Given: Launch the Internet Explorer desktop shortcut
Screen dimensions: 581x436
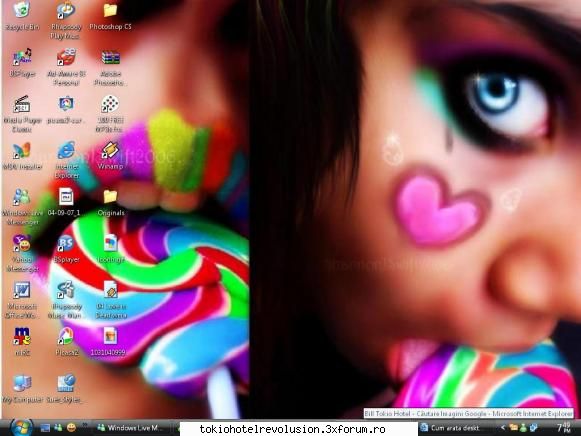Looking at the screenshot, I should coord(66,161).
